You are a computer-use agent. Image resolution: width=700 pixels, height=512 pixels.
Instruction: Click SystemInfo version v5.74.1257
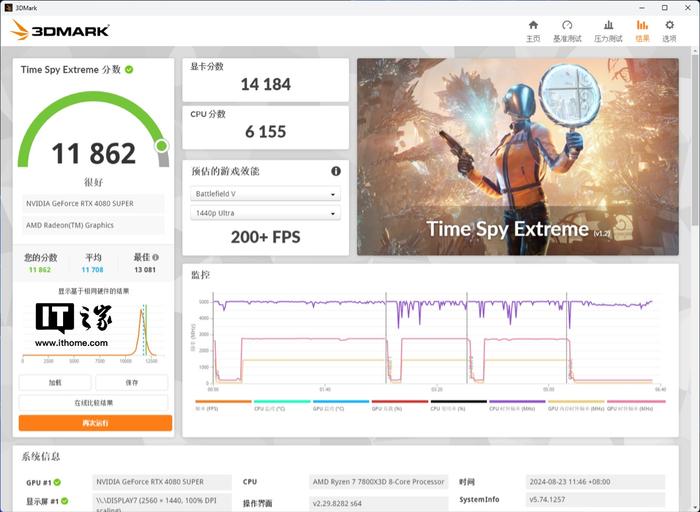[x=596, y=500]
